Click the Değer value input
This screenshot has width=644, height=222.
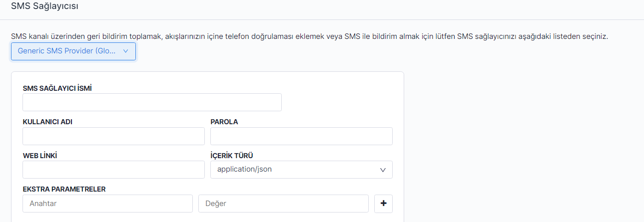point(283,204)
